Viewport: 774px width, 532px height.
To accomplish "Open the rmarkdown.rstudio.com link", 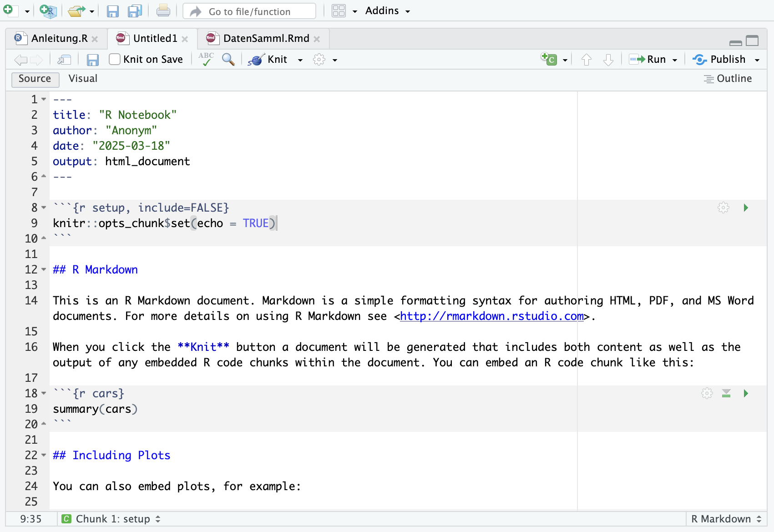I will (492, 316).
